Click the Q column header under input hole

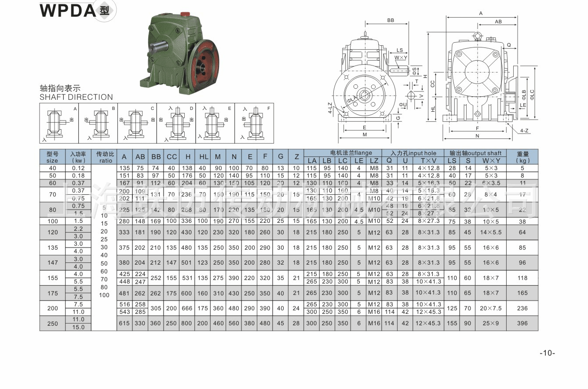click(x=390, y=160)
